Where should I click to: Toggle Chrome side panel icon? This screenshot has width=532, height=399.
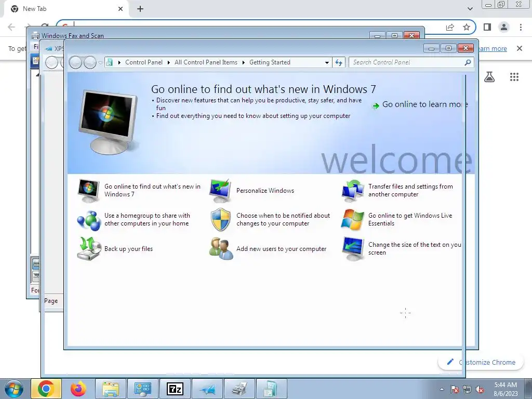click(x=487, y=27)
